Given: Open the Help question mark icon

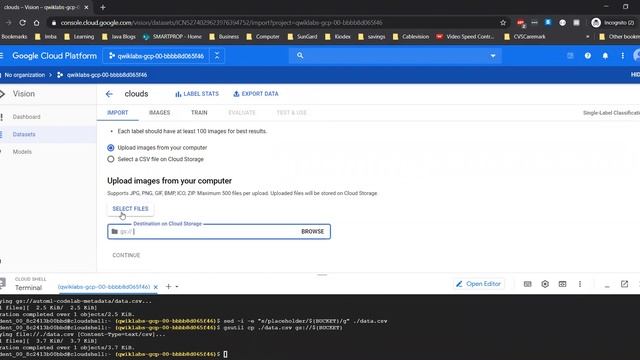Looking at the screenshot, I should point(588,56).
